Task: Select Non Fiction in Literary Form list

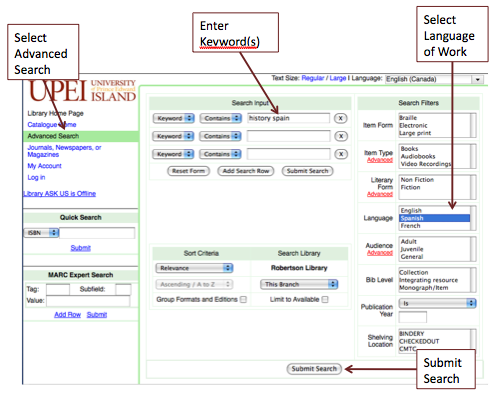Action: pos(417,180)
